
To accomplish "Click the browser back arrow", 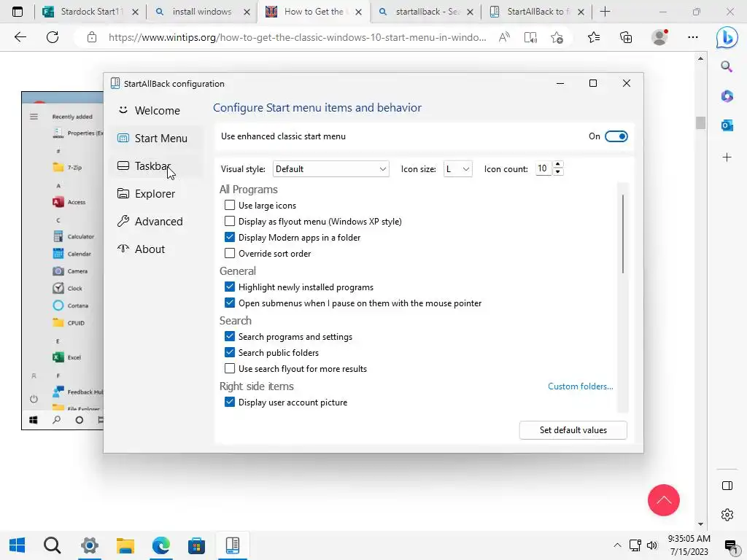I will (20, 37).
